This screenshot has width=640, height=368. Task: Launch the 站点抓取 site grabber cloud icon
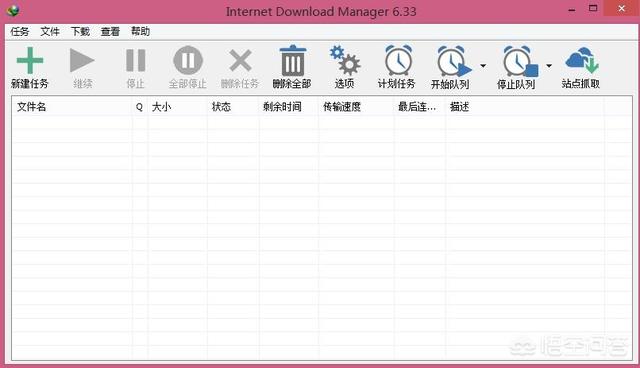coord(582,60)
